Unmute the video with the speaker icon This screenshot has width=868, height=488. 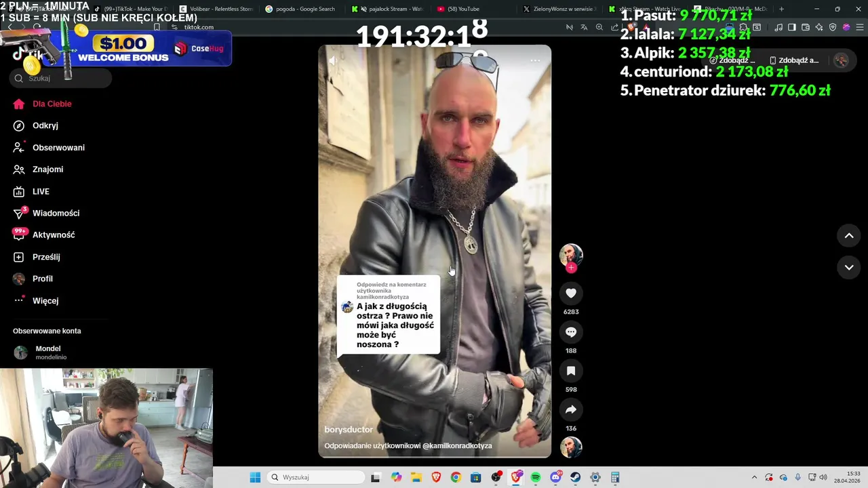(x=333, y=60)
